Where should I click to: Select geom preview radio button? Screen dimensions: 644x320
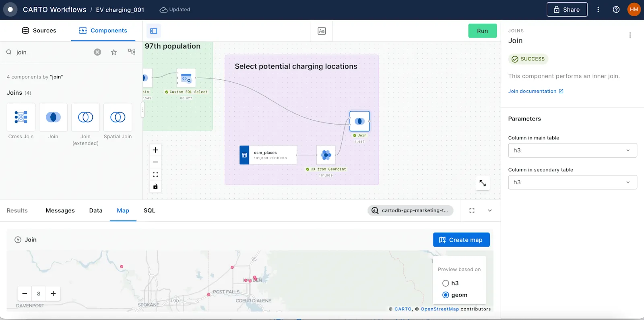click(446, 295)
